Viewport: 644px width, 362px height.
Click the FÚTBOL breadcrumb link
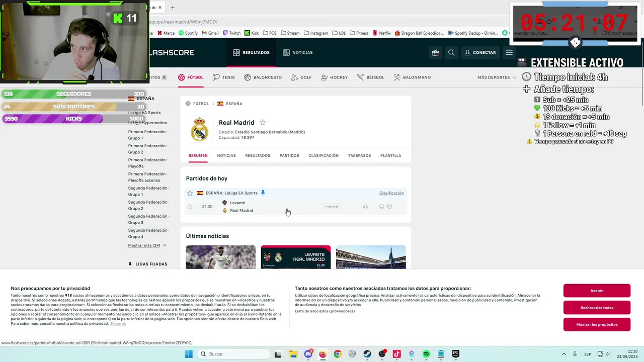[201, 104]
